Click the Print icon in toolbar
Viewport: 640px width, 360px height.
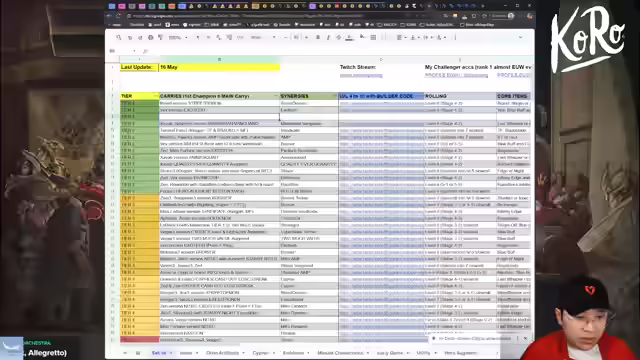151,37
